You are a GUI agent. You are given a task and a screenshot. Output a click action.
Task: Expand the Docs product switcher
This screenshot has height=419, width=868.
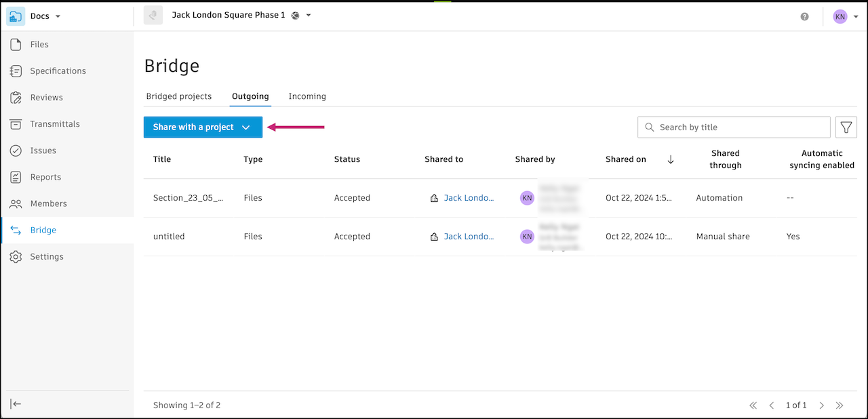tap(45, 16)
